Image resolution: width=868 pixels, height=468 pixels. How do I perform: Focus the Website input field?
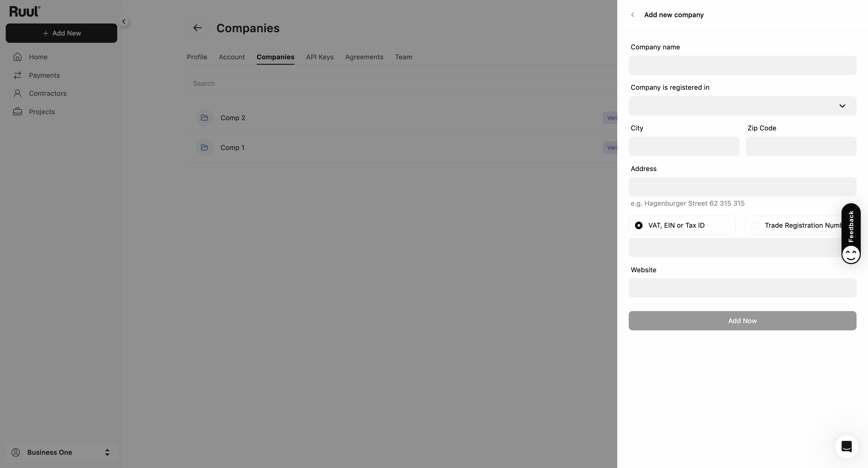click(742, 288)
